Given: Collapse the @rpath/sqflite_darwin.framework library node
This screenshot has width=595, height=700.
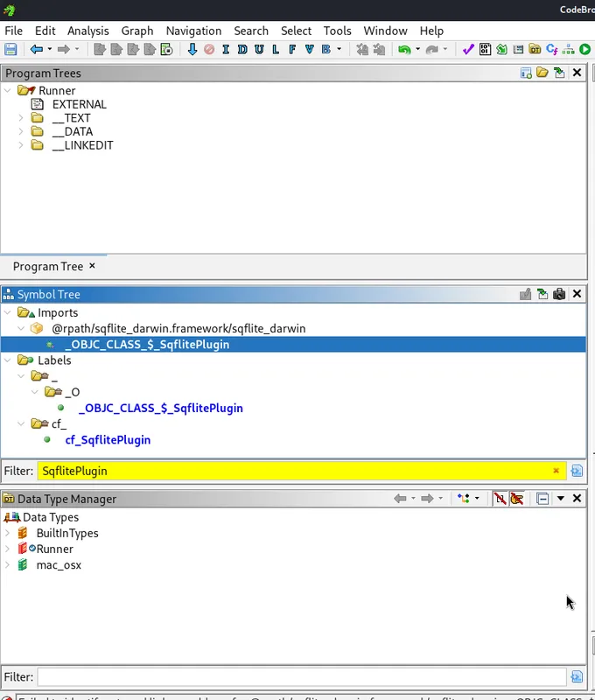Looking at the screenshot, I should tap(21, 329).
